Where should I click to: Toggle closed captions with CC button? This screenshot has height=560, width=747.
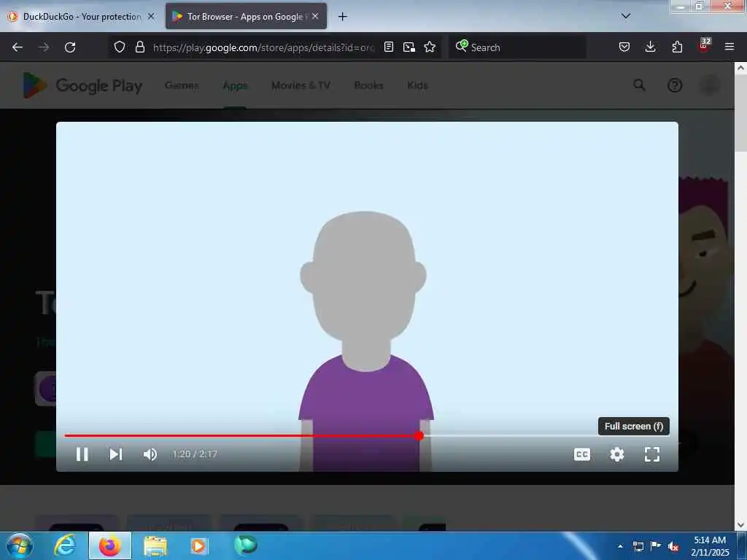pyautogui.click(x=581, y=454)
